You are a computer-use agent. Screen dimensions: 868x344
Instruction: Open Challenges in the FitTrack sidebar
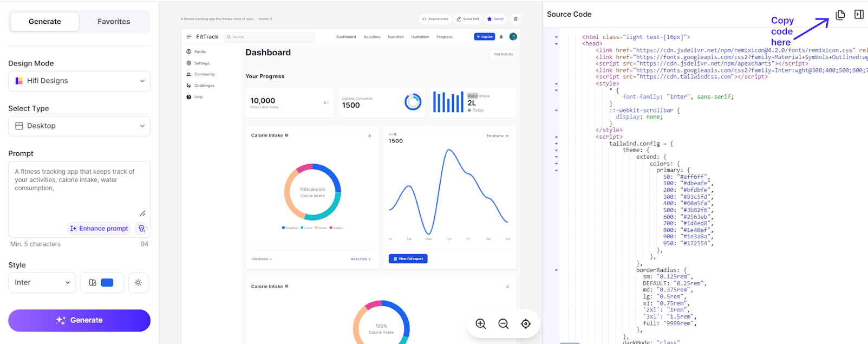pos(200,86)
